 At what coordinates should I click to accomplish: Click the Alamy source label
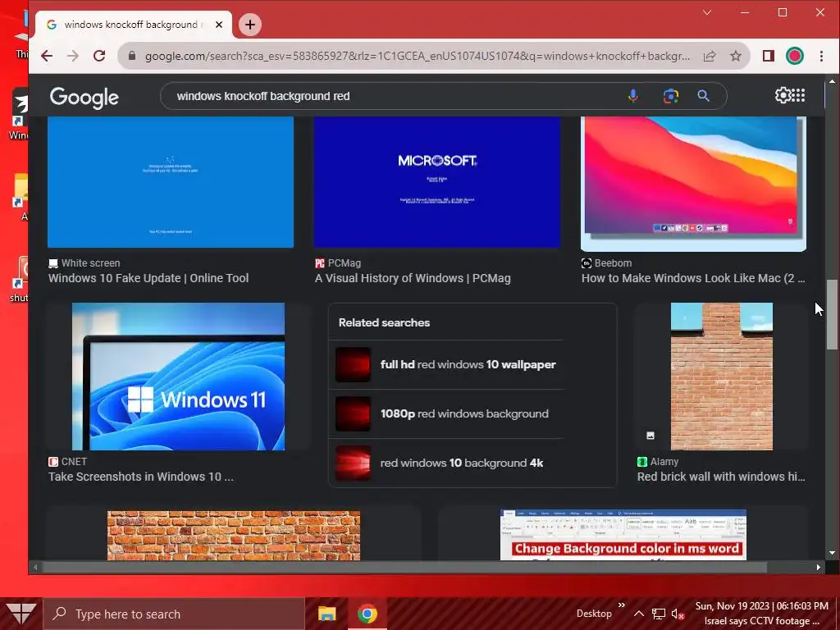[664, 461]
